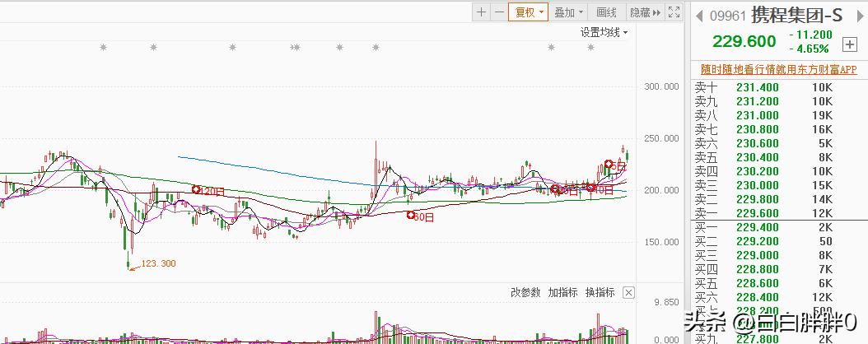Click the 300.000 price axis label

(661, 86)
